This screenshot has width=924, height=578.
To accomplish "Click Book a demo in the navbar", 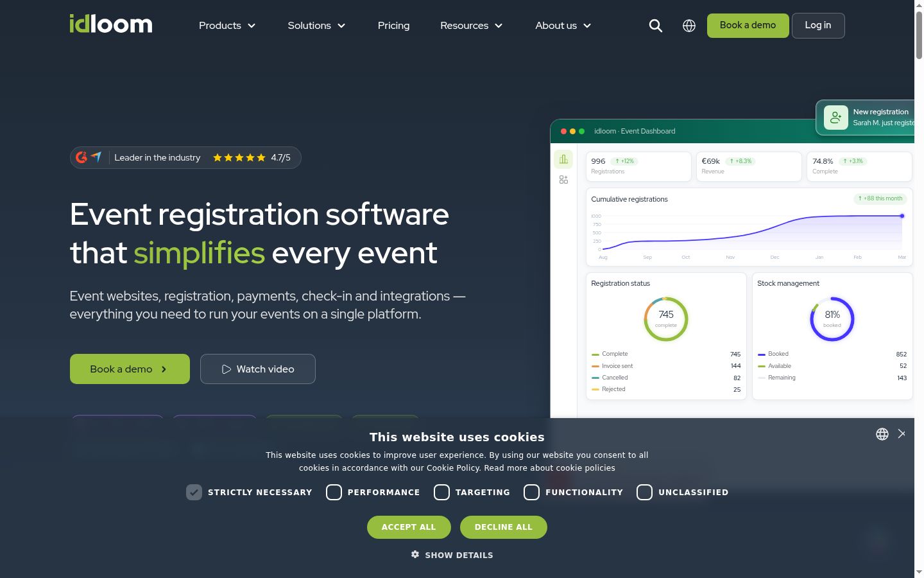I will click(748, 26).
